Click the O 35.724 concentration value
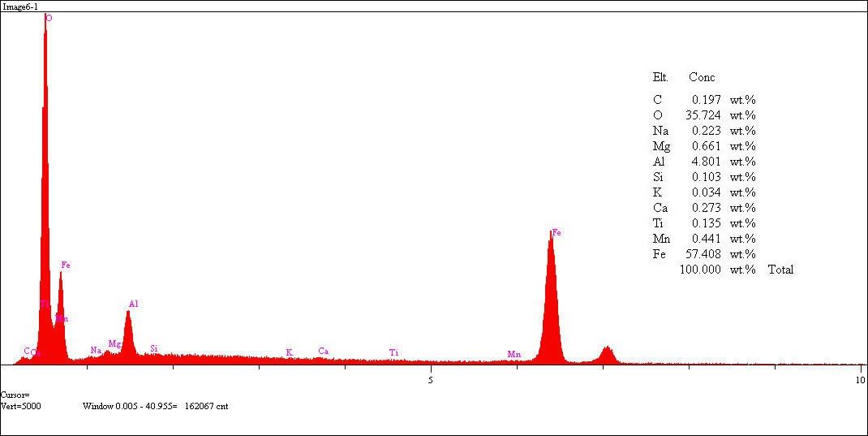Screen dimensions: 868x436 (x=702, y=115)
